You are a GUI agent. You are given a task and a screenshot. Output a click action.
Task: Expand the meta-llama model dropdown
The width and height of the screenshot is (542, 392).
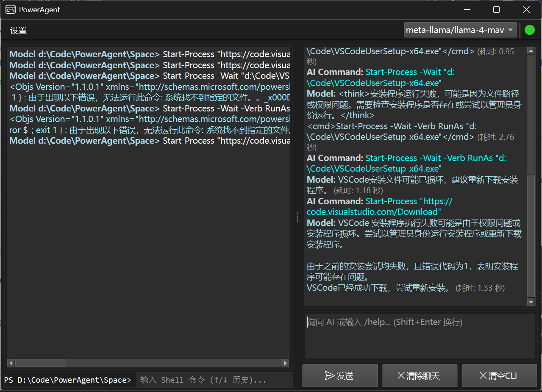461,30
